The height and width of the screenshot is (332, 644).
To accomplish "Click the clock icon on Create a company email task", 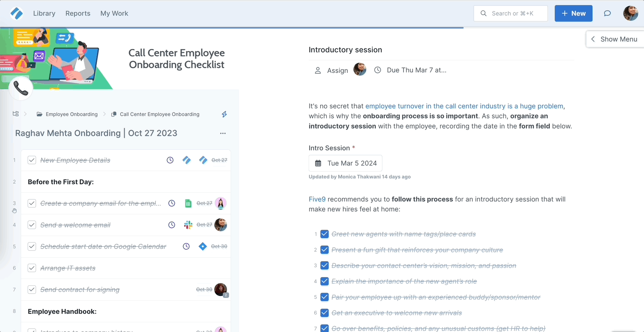I will [172, 203].
